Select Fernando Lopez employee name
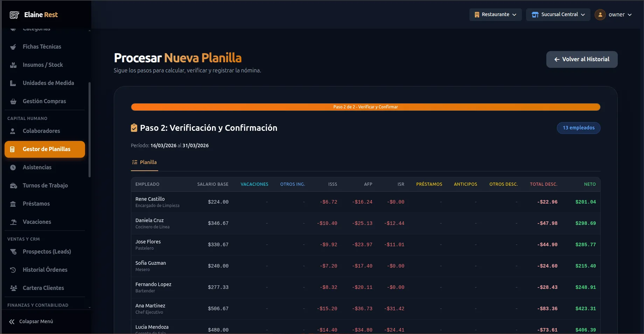The width and height of the screenshot is (644, 334). 153,284
